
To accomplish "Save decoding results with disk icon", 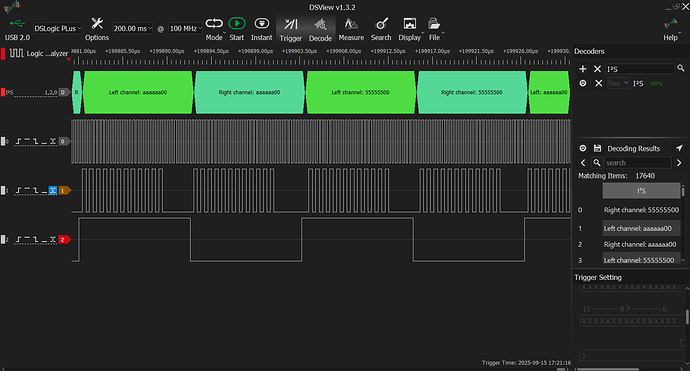I will (597, 148).
